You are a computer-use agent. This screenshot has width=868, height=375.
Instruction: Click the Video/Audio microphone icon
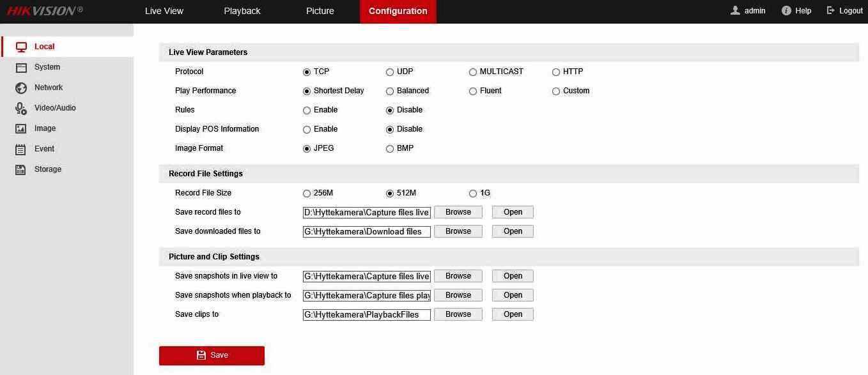coord(21,109)
